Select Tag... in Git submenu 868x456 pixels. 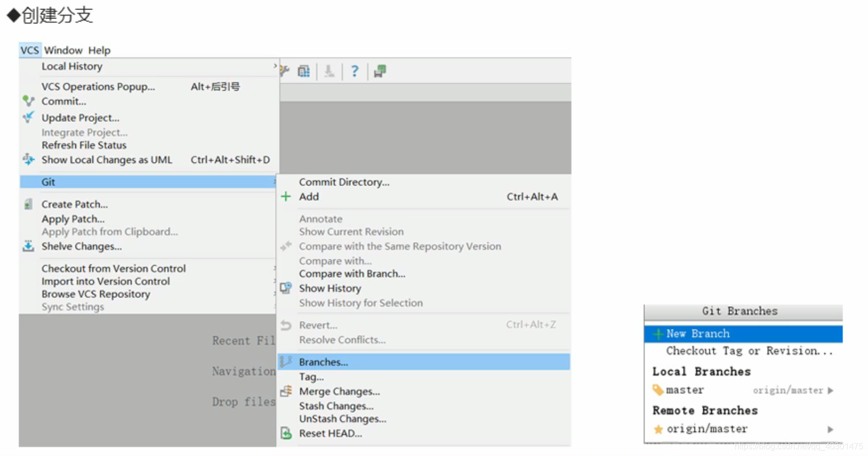[x=311, y=377]
